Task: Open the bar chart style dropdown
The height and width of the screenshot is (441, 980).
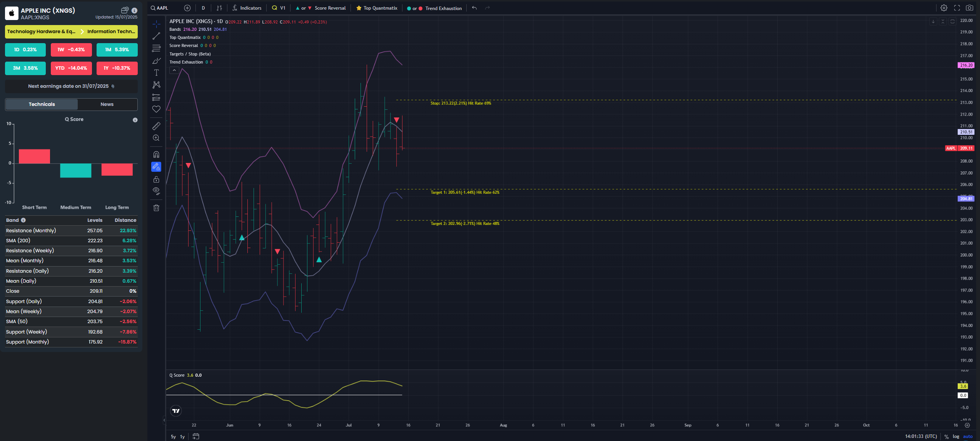Action: (219, 8)
